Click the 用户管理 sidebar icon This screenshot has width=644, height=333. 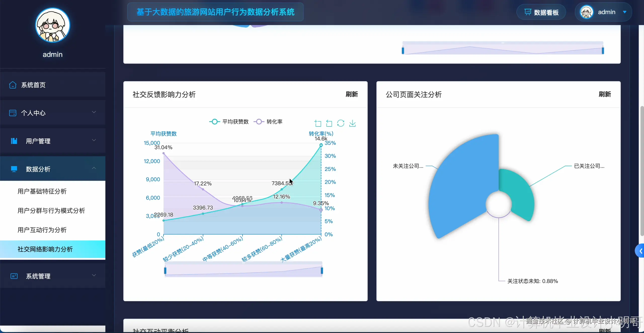pyautogui.click(x=14, y=141)
